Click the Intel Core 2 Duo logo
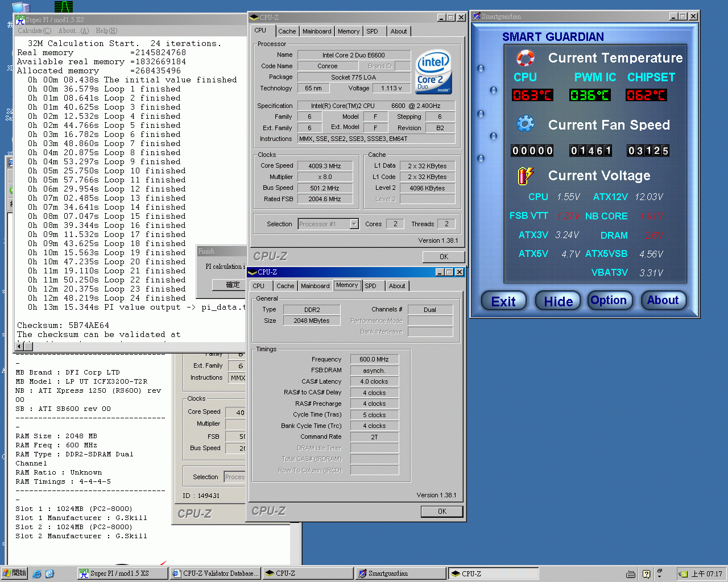 click(x=434, y=72)
